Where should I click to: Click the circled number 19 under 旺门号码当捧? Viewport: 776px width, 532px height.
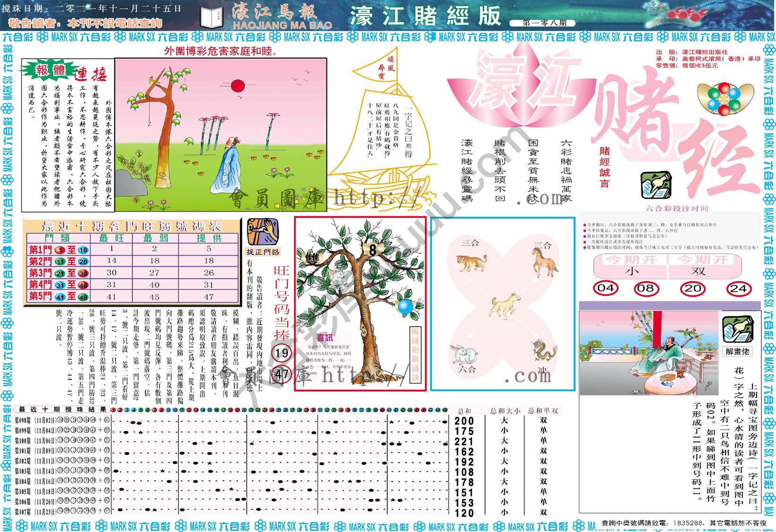[x=281, y=353]
